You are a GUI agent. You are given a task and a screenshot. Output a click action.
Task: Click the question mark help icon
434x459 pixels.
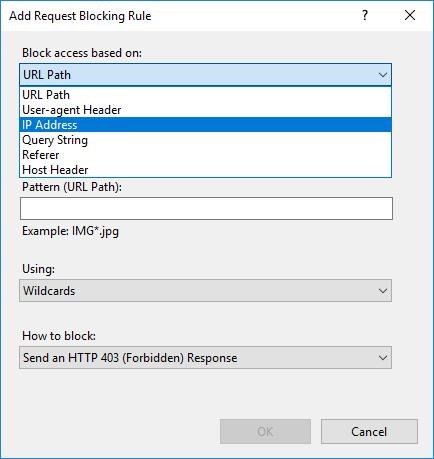tap(365, 15)
